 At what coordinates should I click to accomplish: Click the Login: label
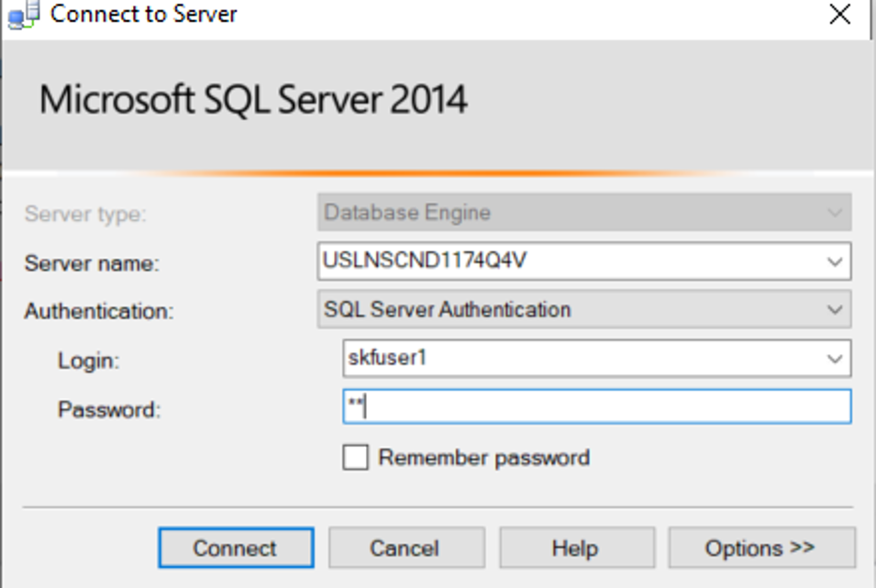click(88, 361)
